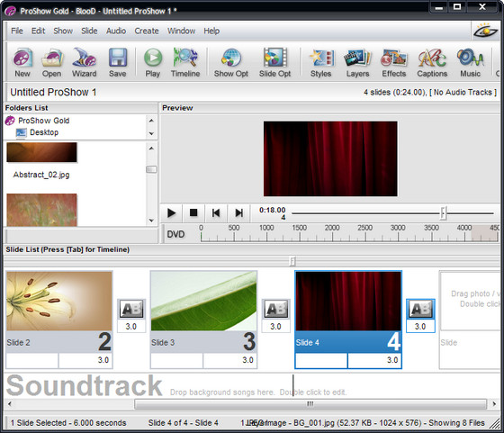Click the preview position slider handle
This screenshot has width=504, height=433.
pyautogui.click(x=443, y=212)
